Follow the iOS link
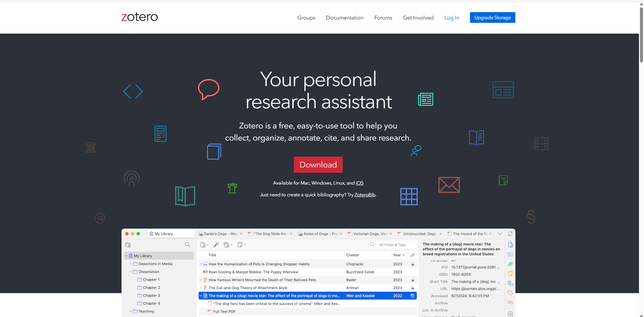 point(360,183)
